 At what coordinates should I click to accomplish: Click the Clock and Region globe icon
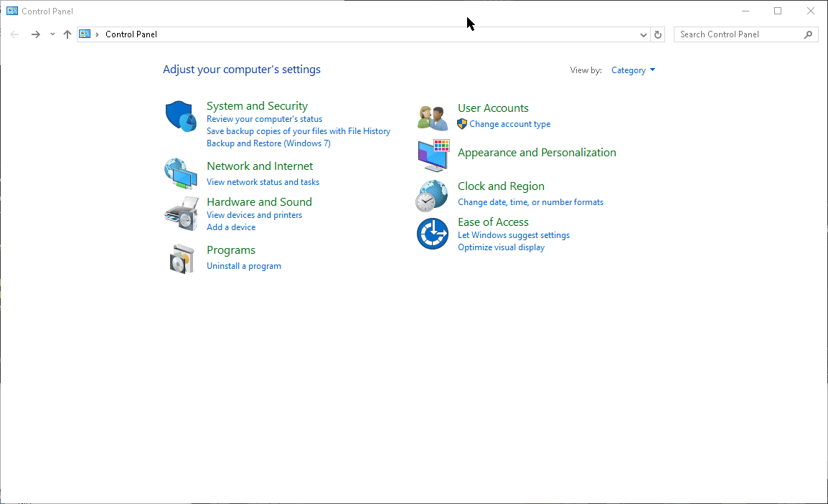[x=432, y=196]
